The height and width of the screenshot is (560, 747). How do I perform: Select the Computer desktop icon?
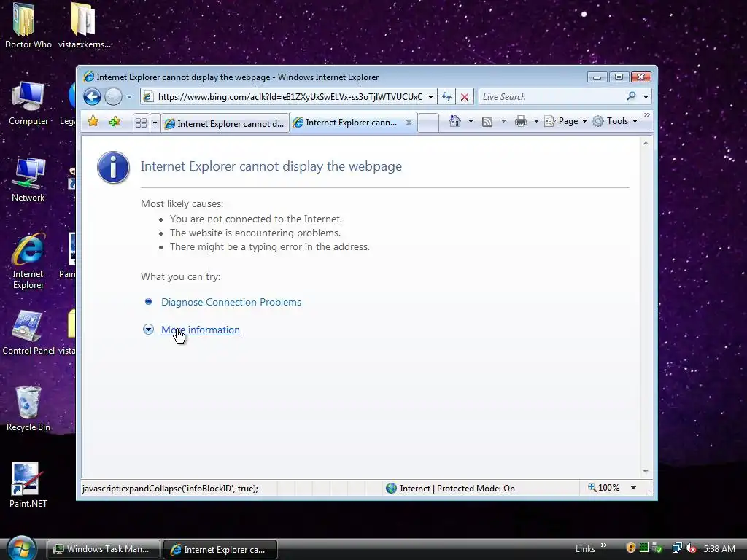(28, 103)
